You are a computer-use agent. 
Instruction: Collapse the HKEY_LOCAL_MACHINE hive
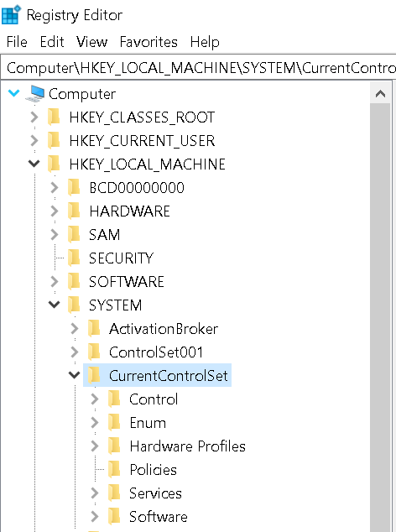tap(34, 164)
